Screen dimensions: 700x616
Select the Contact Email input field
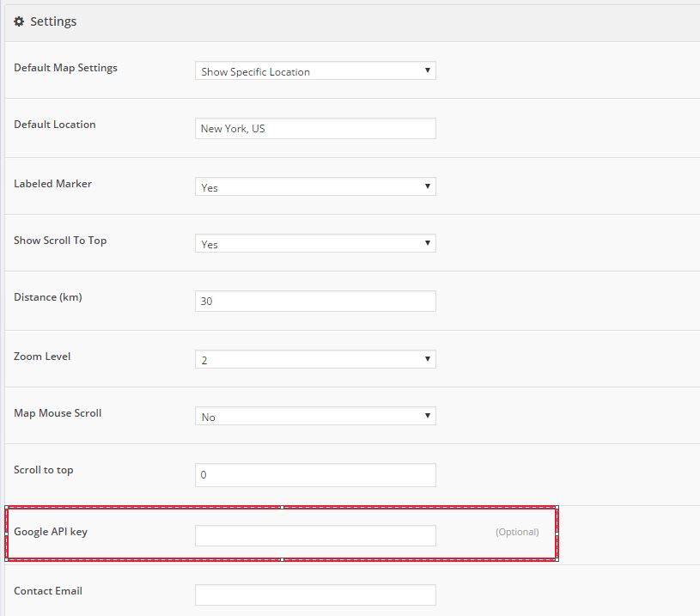click(x=315, y=594)
